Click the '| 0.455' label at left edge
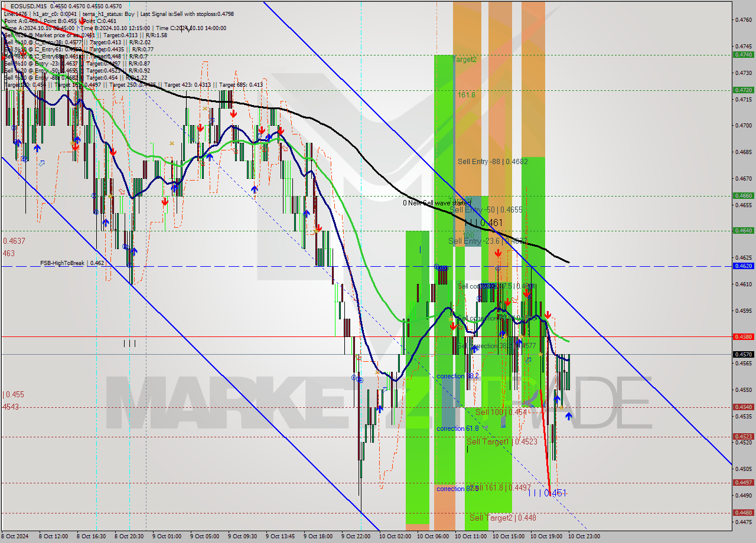Screen dimensions: 756x543 14,394
